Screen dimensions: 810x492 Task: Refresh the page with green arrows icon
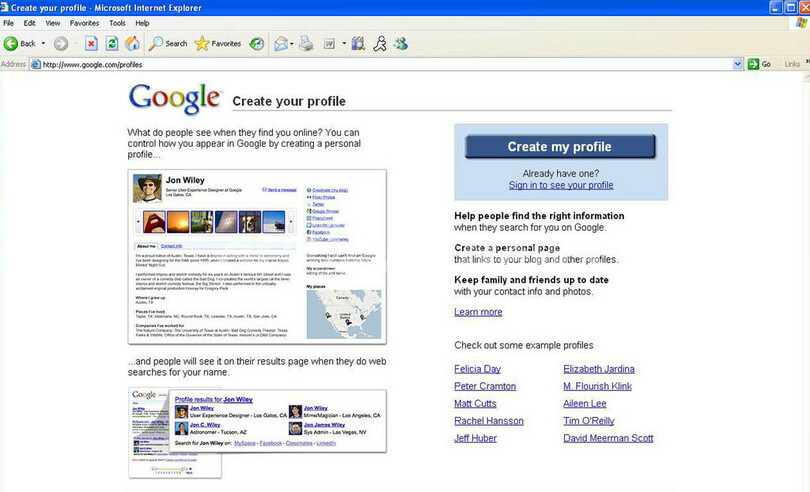(x=112, y=43)
